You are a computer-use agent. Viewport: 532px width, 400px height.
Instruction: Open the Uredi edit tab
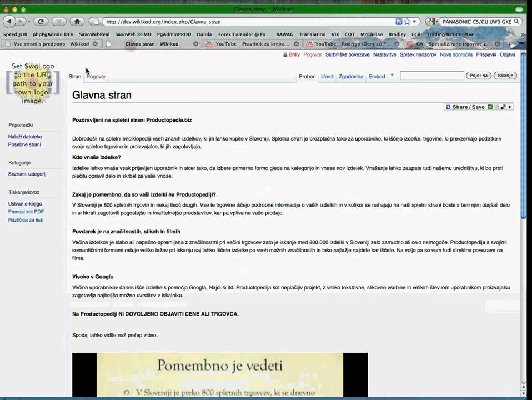coord(327,77)
